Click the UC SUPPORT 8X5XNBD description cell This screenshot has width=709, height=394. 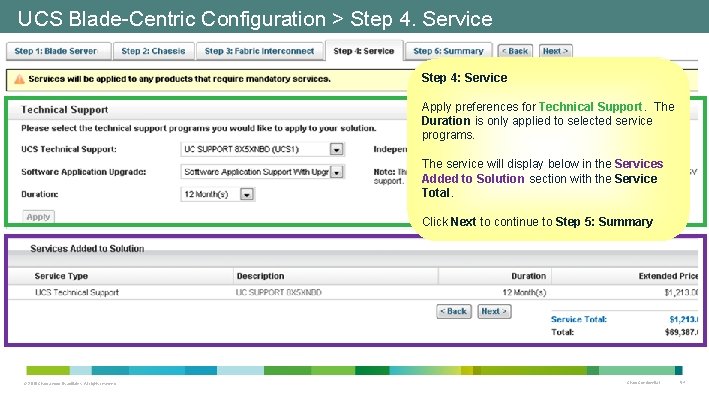point(279,292)
